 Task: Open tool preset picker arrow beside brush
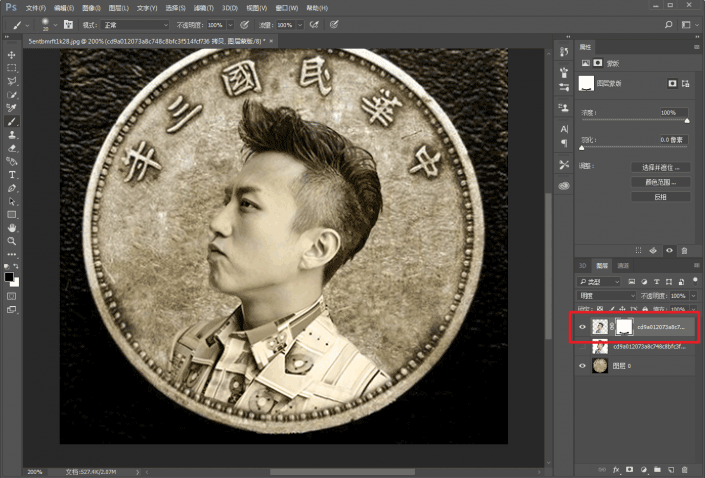tap(27, 25)
